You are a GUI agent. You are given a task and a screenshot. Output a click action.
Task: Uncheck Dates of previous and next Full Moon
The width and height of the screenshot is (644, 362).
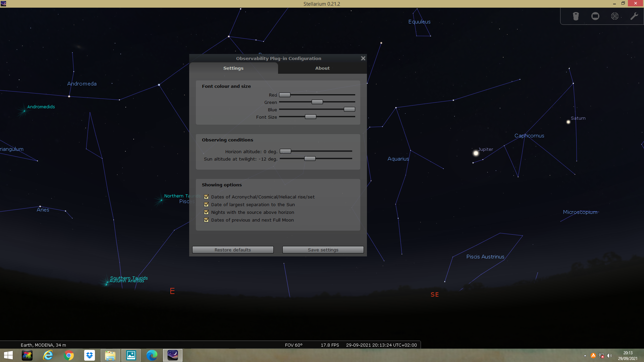(x=206, y=220)
